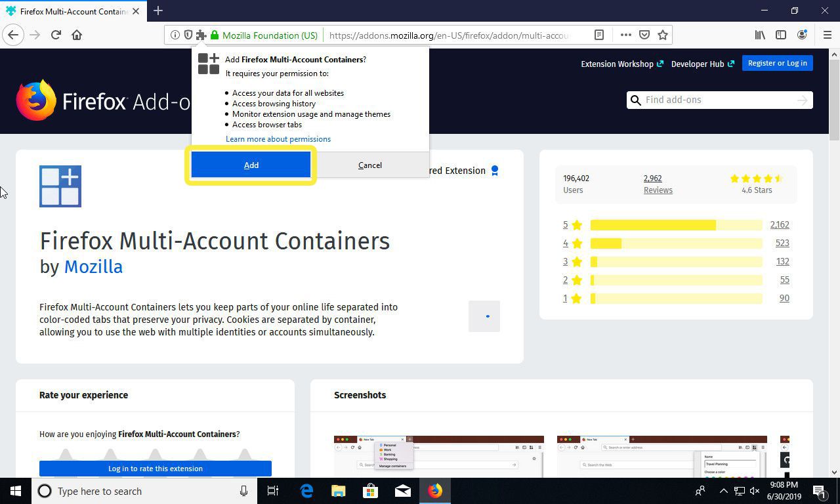Open the 2,962 Reviews link
Image resolution: width=840 pixels, height=504 pixels.
point(658,184)
